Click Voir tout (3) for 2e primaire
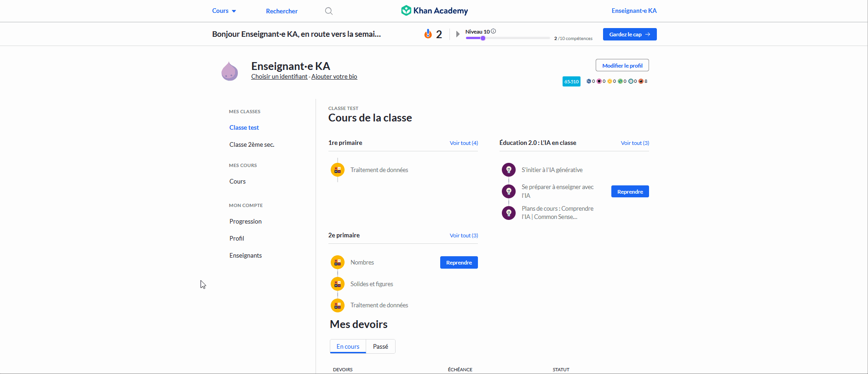Image resolution: width=868 pixels, height=374 pixels. 464,236
